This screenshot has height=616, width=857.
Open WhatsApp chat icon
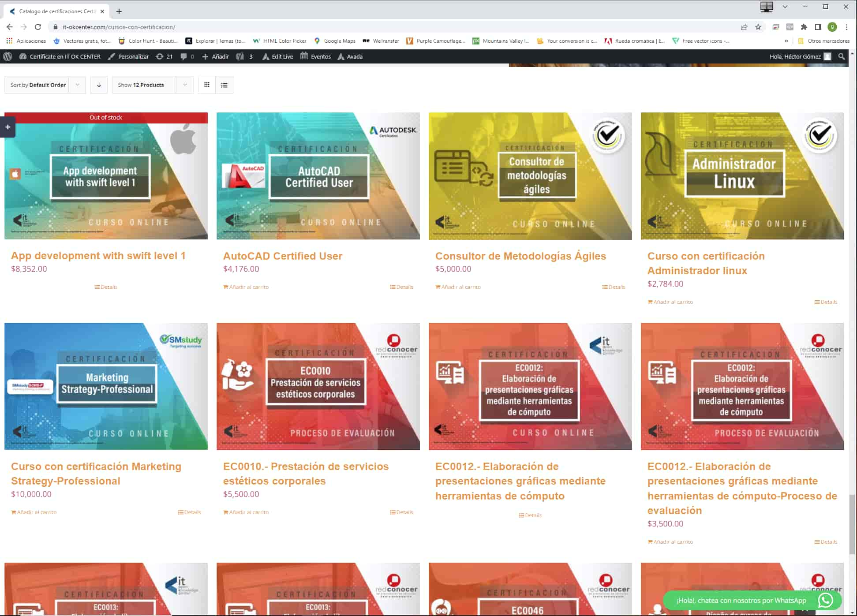click(825, 600)
